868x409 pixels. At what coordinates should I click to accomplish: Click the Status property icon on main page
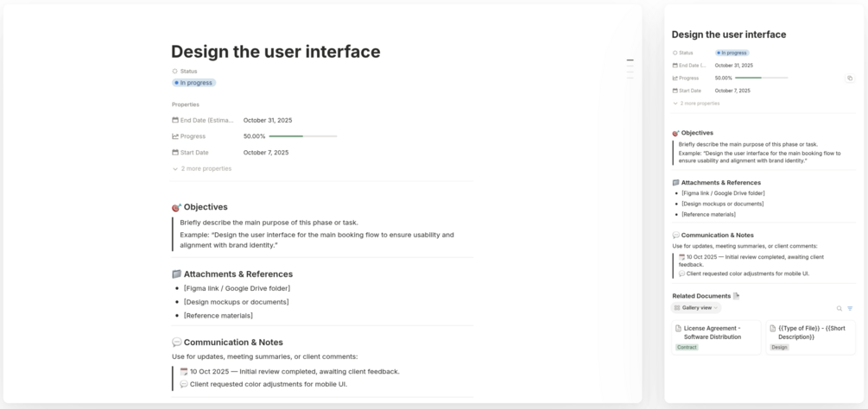point(175,72)
